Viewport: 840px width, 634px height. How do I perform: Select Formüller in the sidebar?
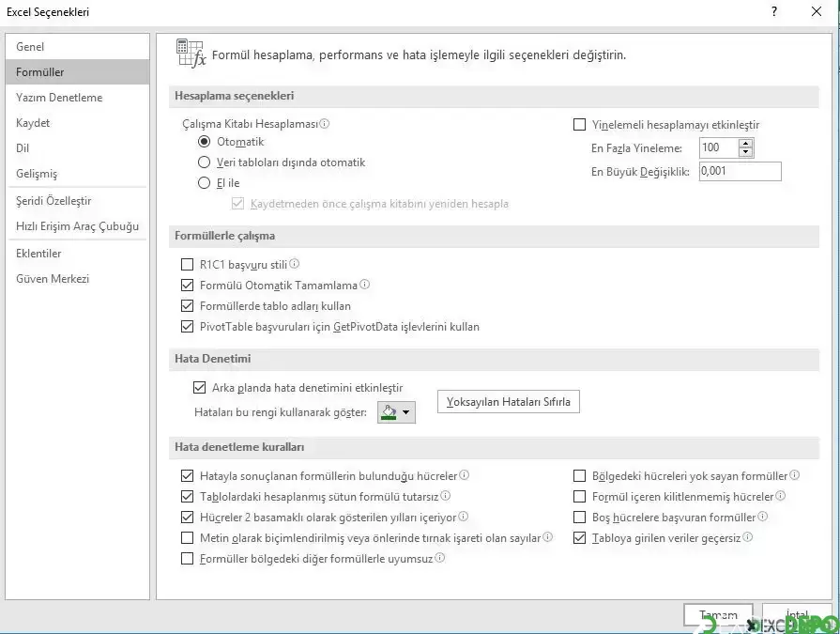77,71
